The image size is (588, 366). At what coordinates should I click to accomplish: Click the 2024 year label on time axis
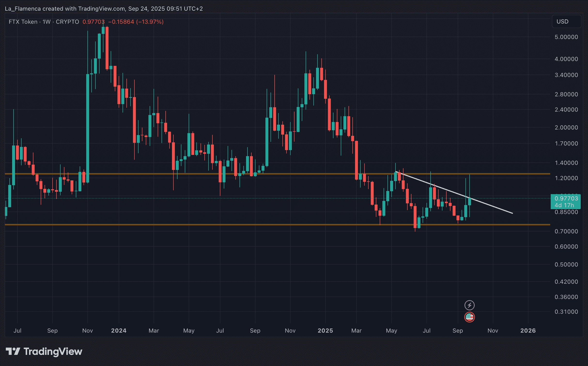tap(119, 331)
